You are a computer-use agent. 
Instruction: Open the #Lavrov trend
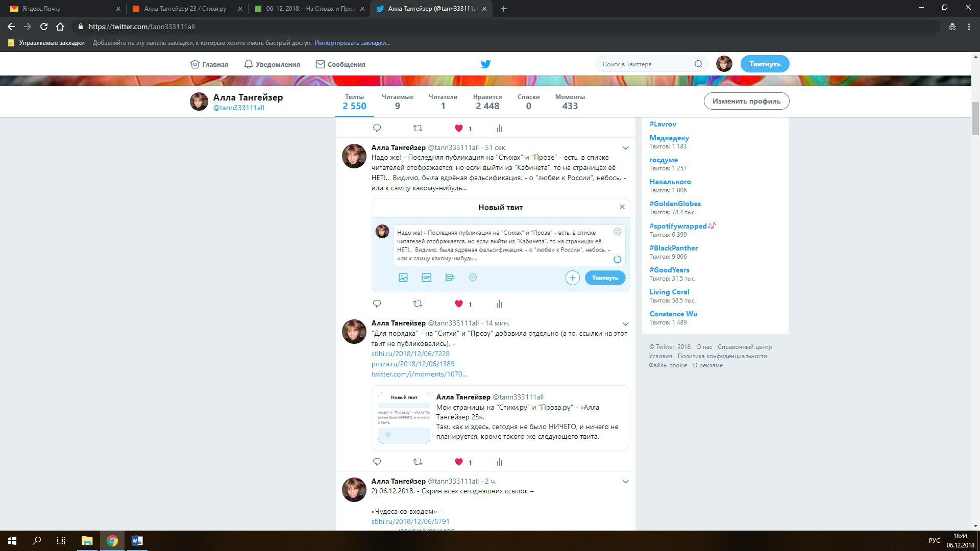(663, 124)
